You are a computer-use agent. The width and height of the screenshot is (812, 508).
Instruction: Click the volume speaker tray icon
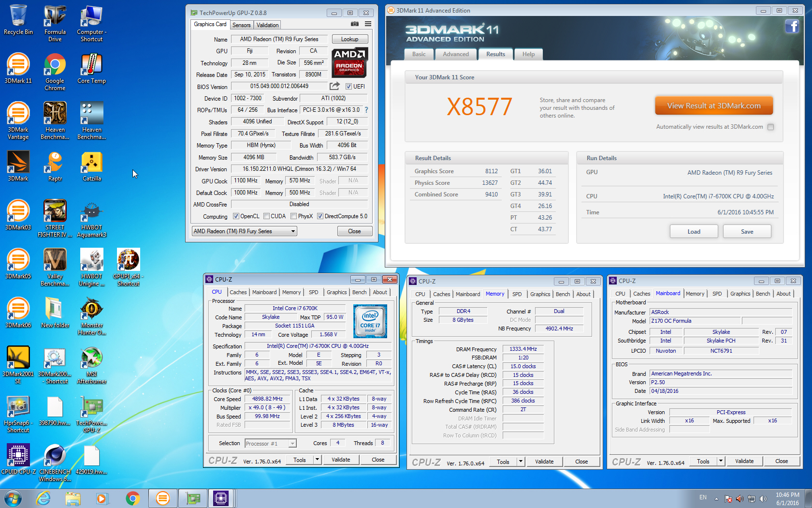pos(763,498)
